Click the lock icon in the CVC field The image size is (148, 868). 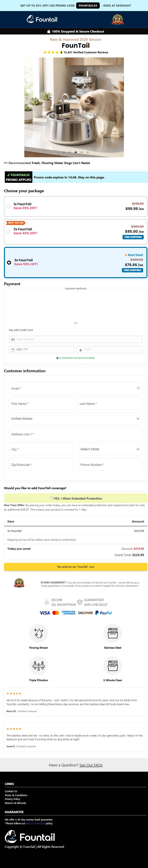pos(80,350)
